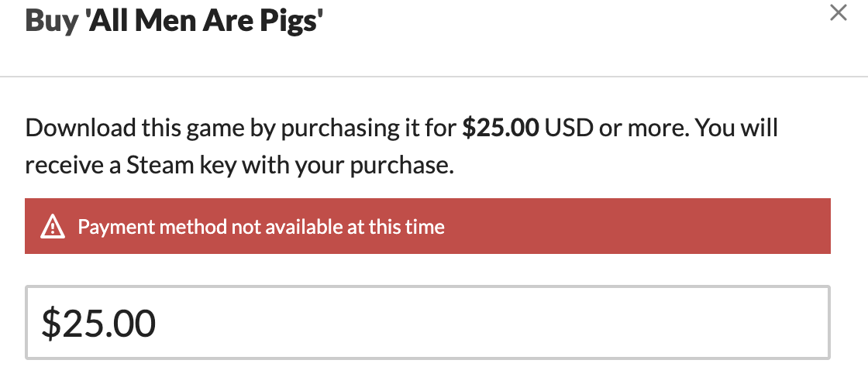
Task: Click 'Payment method not available' message text
Action: [x=260, y=227]
